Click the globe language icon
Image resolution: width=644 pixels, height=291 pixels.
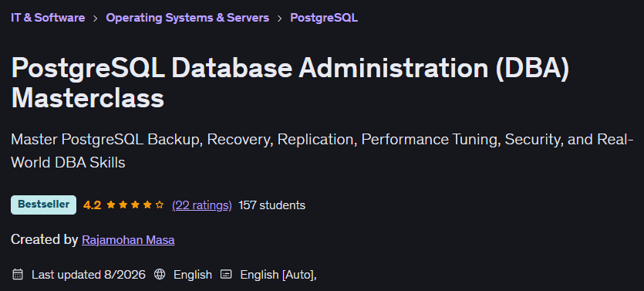tap(160, 274)
